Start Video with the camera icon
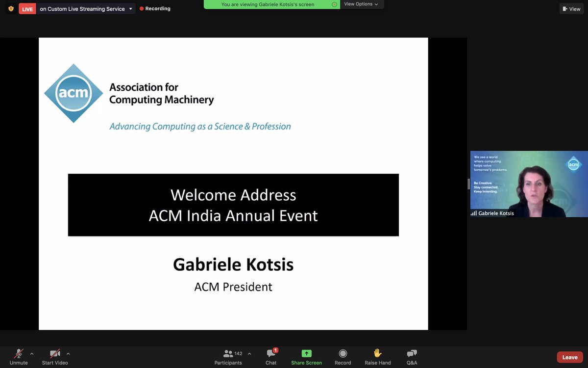The width and height of the screenshot is (588, 368). coord(55,357)
